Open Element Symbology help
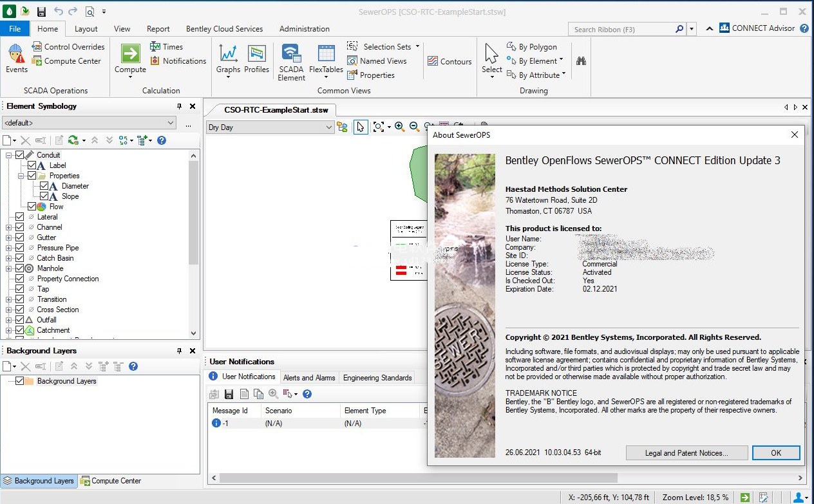The height and width of the screenshot is (504, 814). coord(162,140)
